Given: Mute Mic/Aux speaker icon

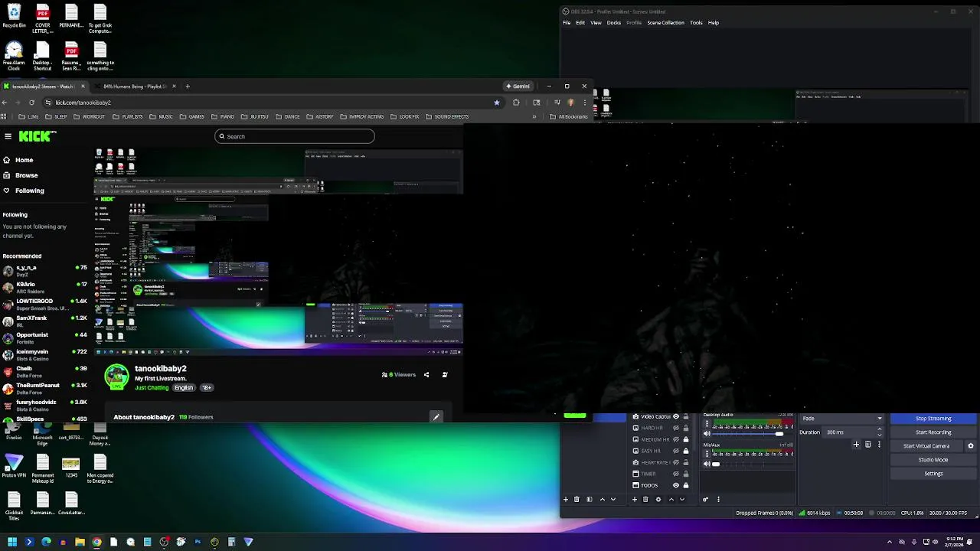Looking at the screenshot, I should [x=707, y=464].
